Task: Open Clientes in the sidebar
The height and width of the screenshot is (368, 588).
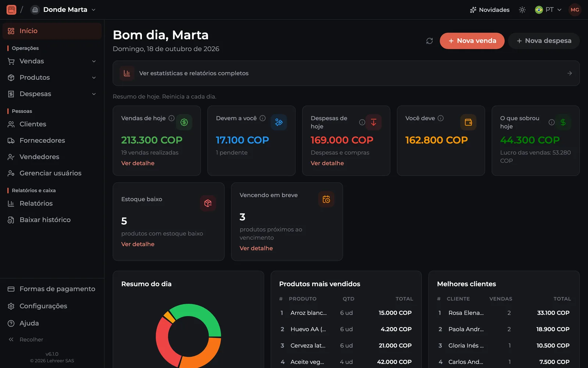Action: pos(52,124)
